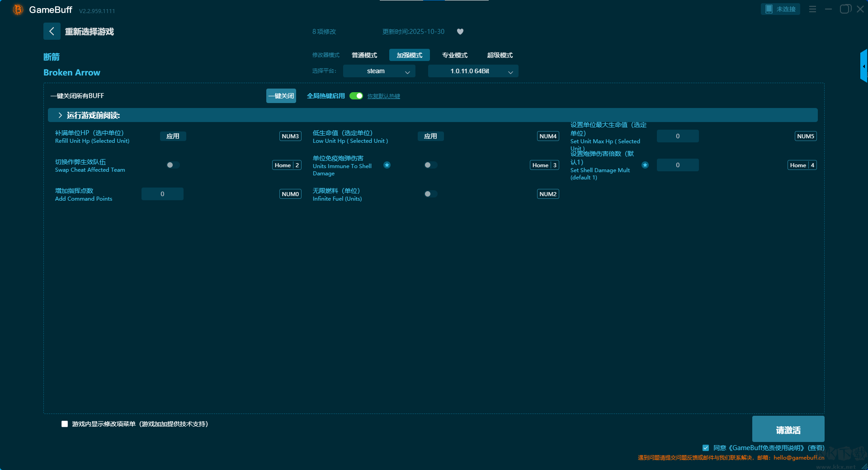The width and height of the screenshot is (868, 470).
Task: Click the Add Command Points value field
Action: [162, 194]
